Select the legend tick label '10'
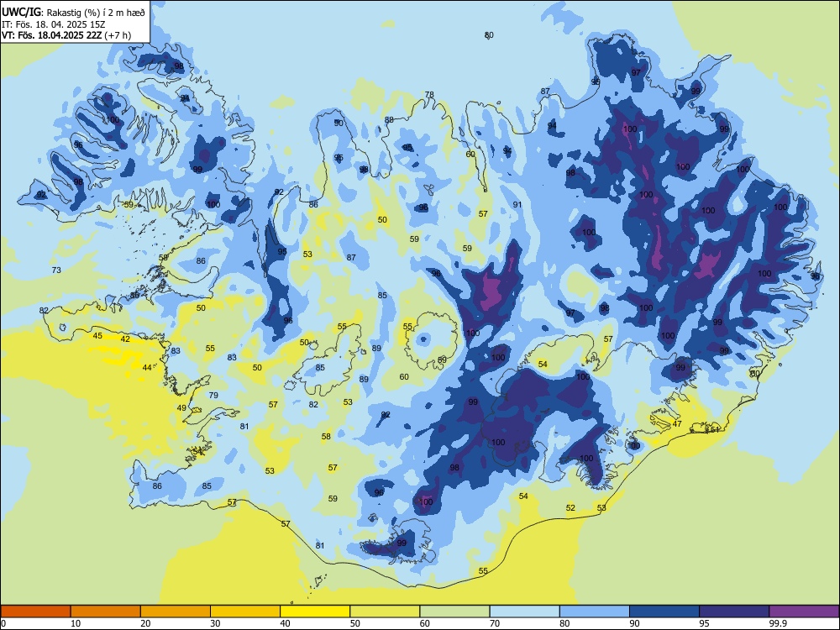This screenshot has height=630, width=840. pos(76,623)
